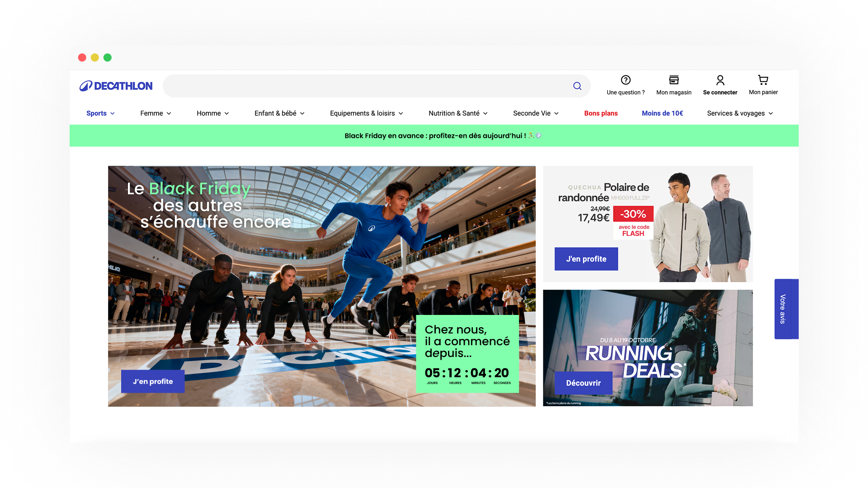Screen dimensions: 868x488
Task: Click the Se connecter user icon
Action: pos(720,80)
